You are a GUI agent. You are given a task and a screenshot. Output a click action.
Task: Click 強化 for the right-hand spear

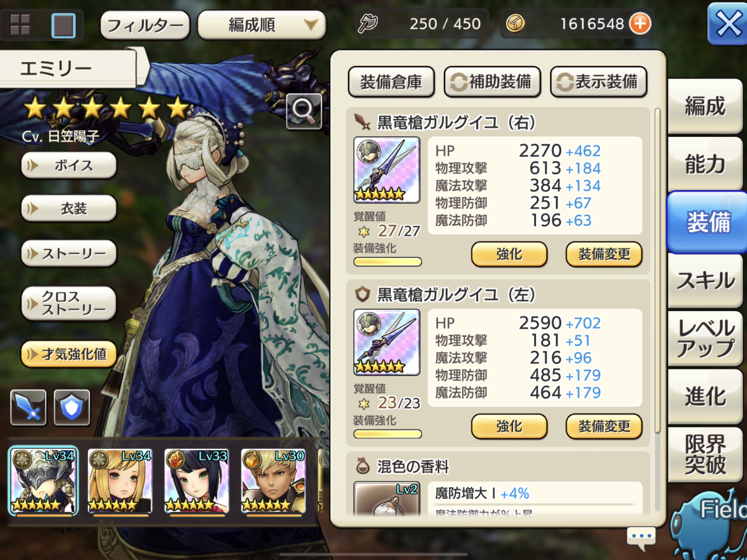tap(509, 255)
